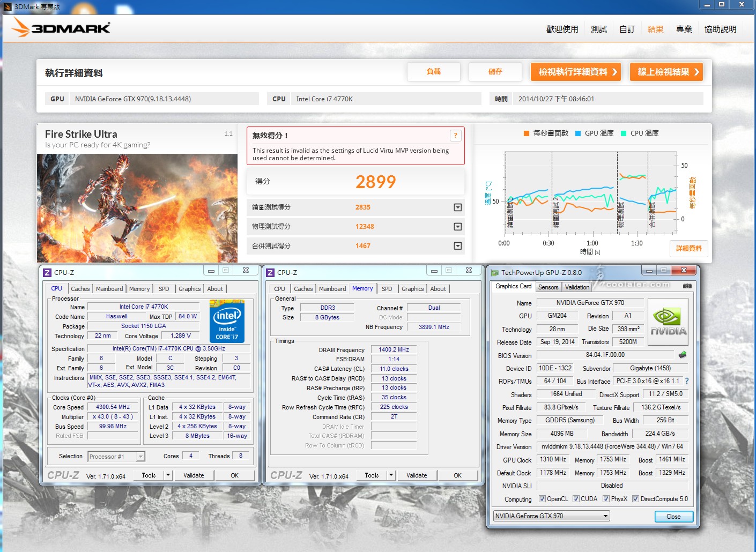Click the orange 線上檢視結果 button
The image size is (756, 552).
tap(666, 72)
